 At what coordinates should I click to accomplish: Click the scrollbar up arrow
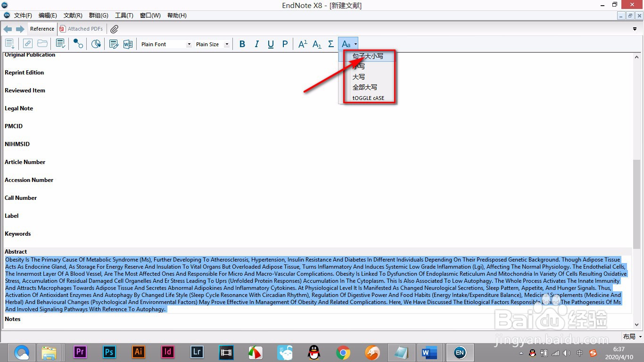point(637,57)
